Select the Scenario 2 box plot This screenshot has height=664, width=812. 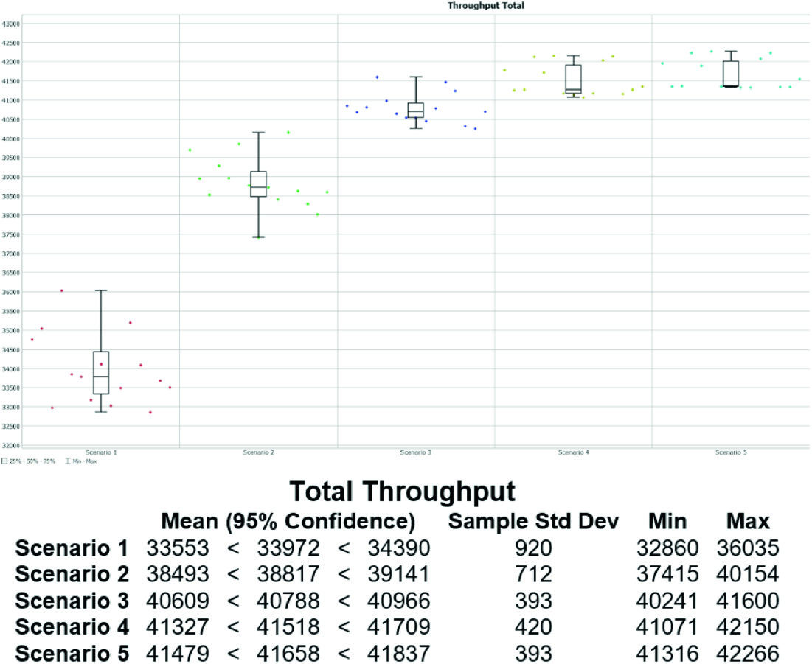[x=258, y=185]
